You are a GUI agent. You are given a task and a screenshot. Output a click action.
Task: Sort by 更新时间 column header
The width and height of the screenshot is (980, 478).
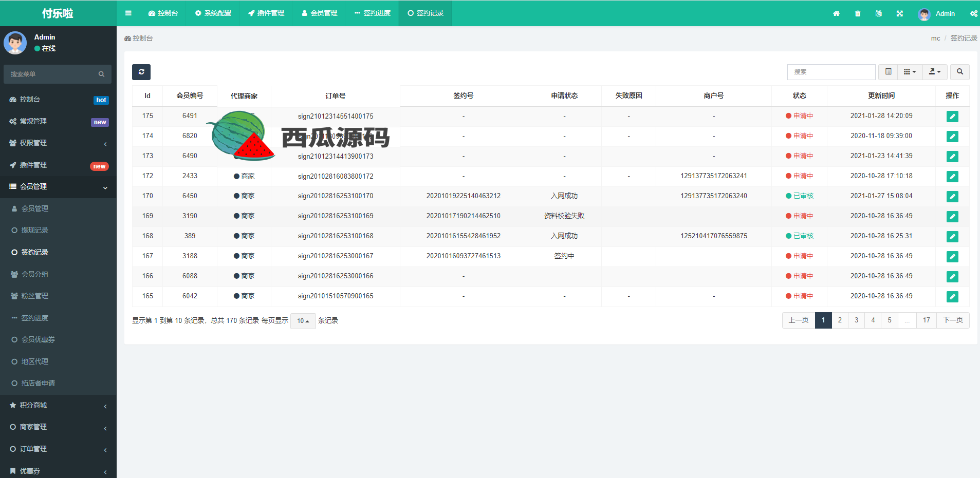click(881, 96)
